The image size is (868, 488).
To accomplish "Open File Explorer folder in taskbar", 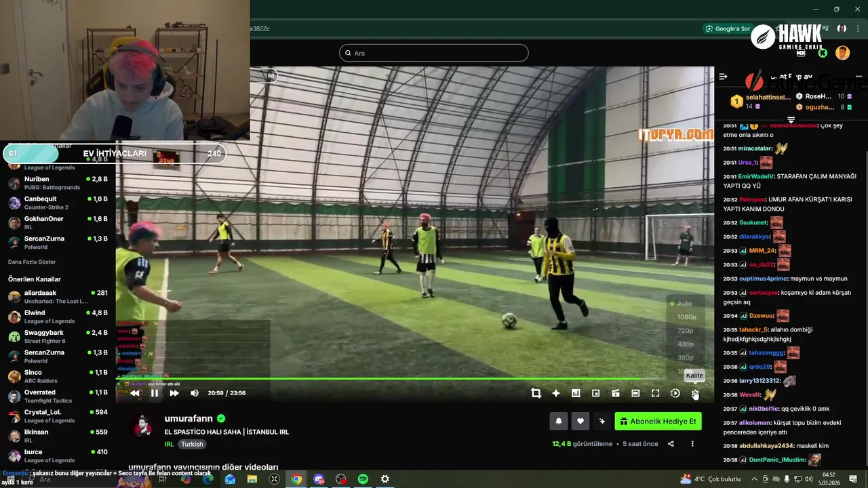I will [252, 479].
